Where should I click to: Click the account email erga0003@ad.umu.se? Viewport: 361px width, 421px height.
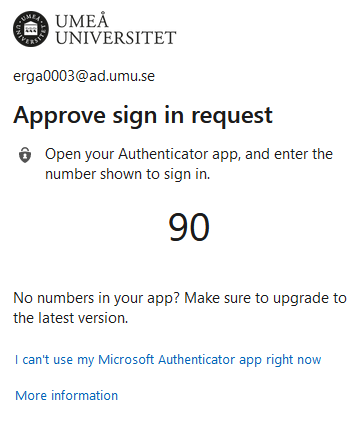tap(84, 76)
